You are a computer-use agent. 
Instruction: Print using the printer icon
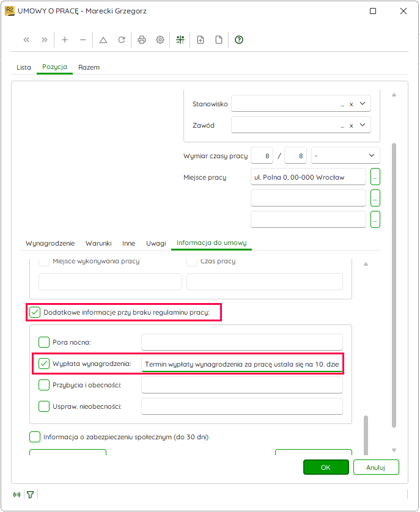[142, 40]
